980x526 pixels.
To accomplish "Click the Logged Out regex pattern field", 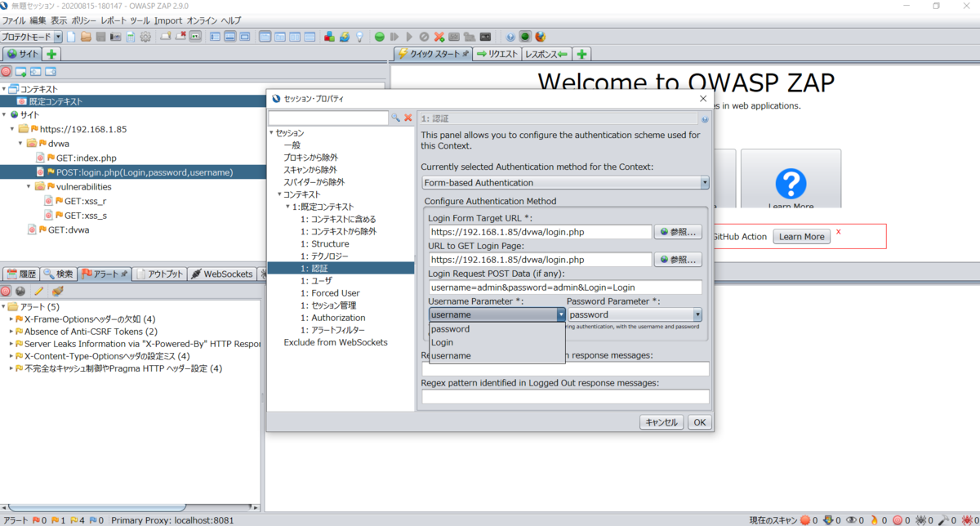I will click(x=565, y=396).
